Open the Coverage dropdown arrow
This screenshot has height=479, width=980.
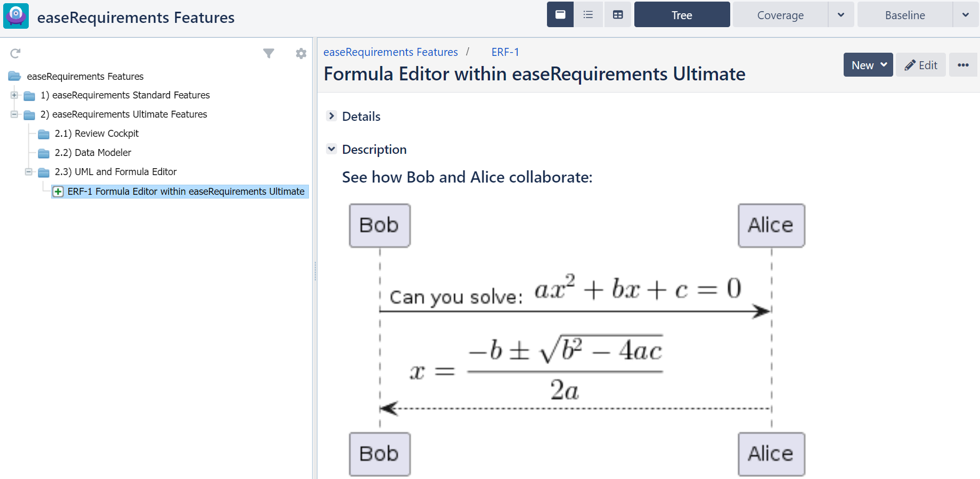coord(841,14)
